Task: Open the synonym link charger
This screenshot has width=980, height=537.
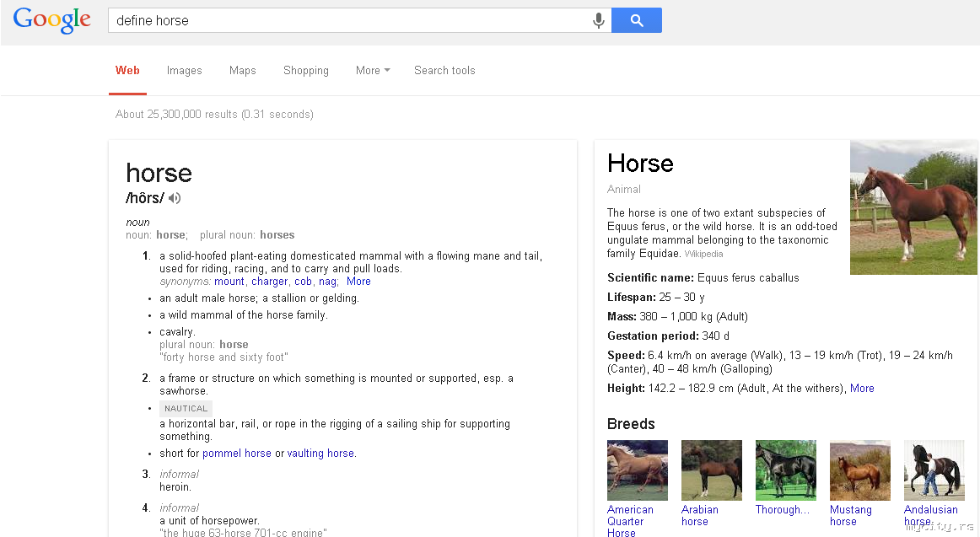Action: coord(269,281)
